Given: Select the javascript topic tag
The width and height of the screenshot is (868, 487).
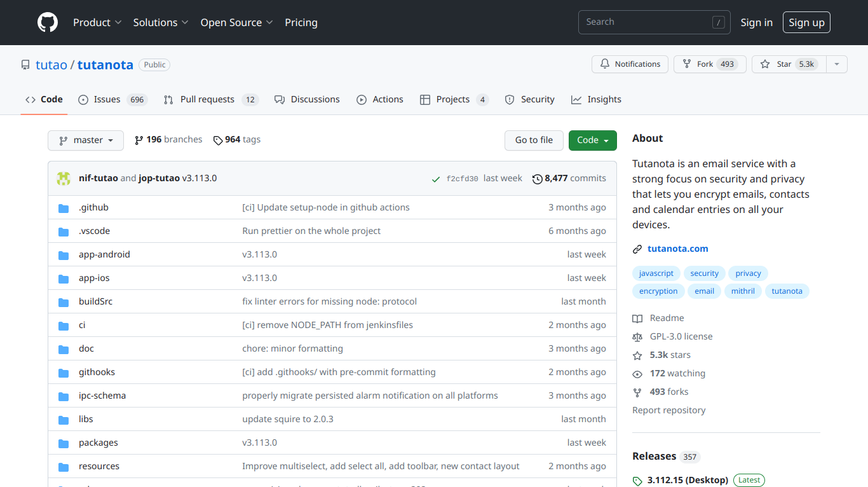Looking at the screenshot, I should point(656,273).
